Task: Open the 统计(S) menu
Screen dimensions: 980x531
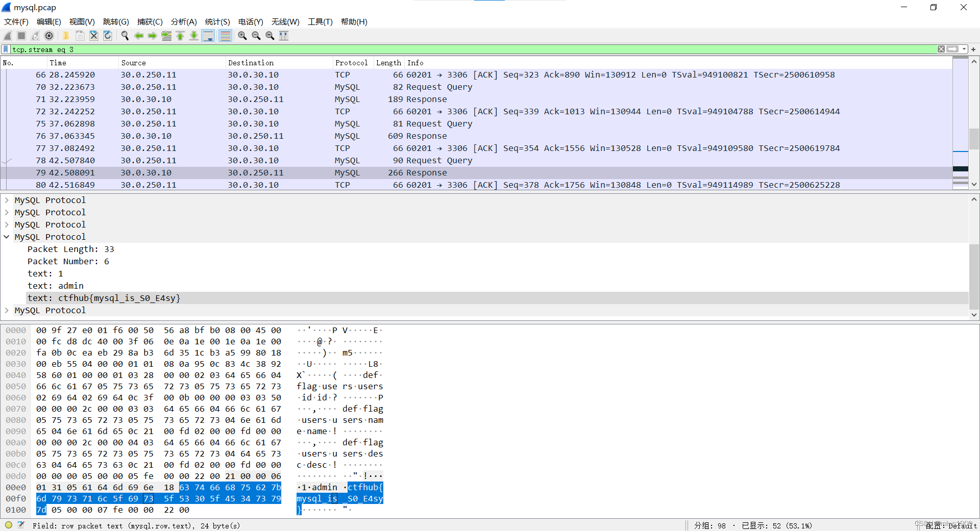Action: [217, 22]
